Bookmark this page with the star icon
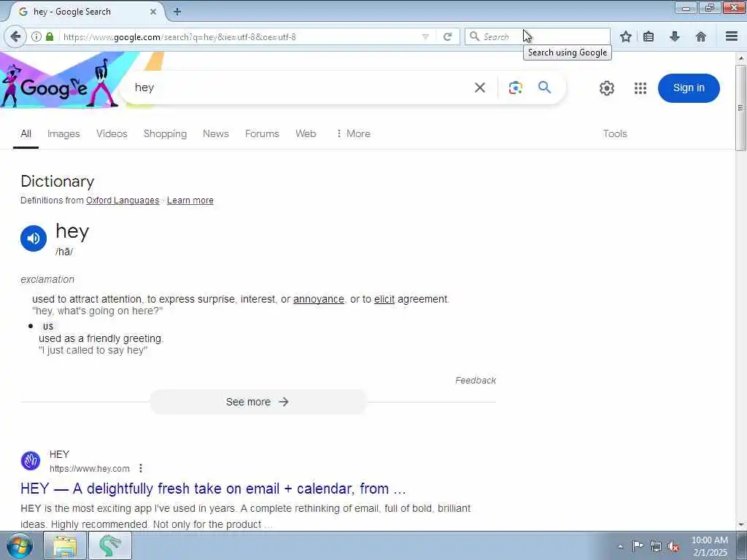 pos(626,36)
